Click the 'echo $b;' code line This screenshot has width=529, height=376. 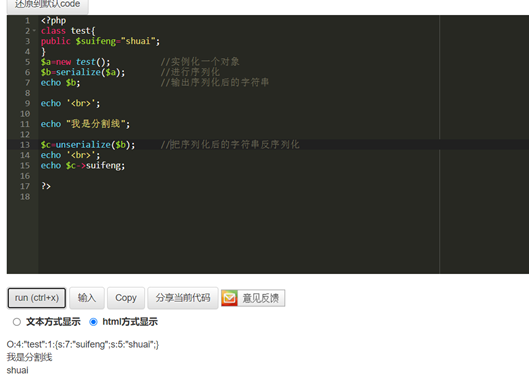61,83
